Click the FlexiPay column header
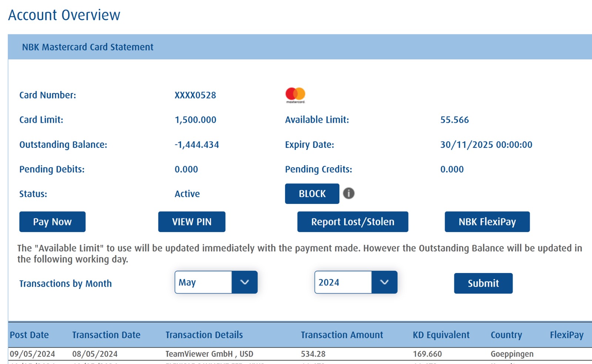 [x=566, y=335]
